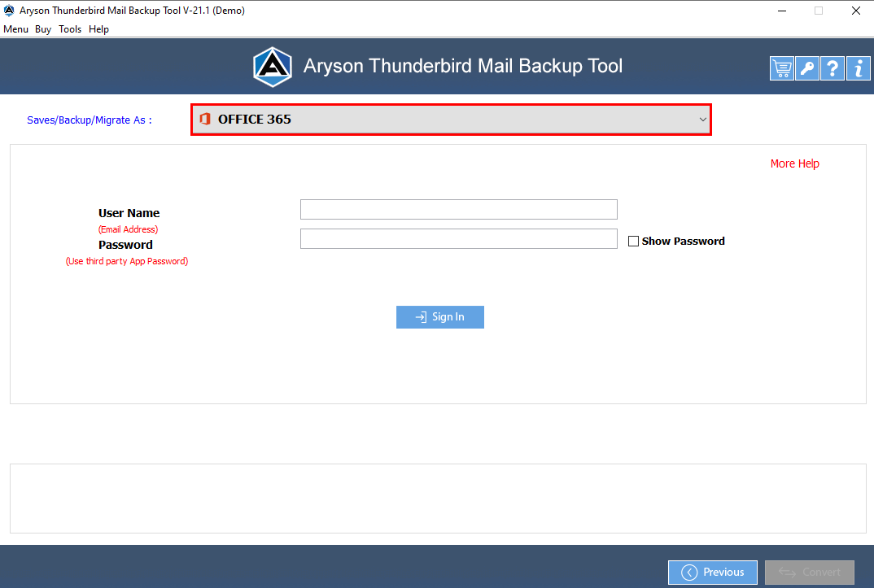Click the shopping cart buy icon
Image resolution: width=874 pixels, height=588 pixels.
coord(781,68)
